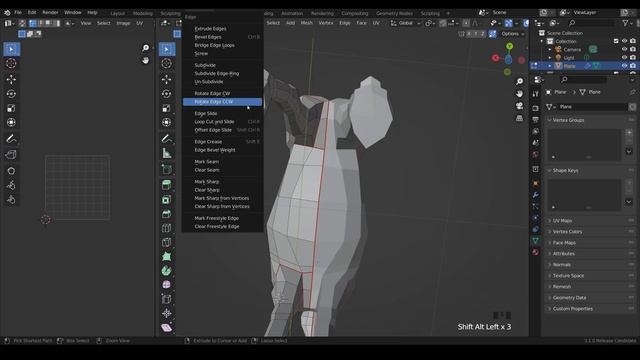Click the green Y axis on navigation gizmo
Image resolution: width=640 pixels, height=360 pixels.
[509, 47]
